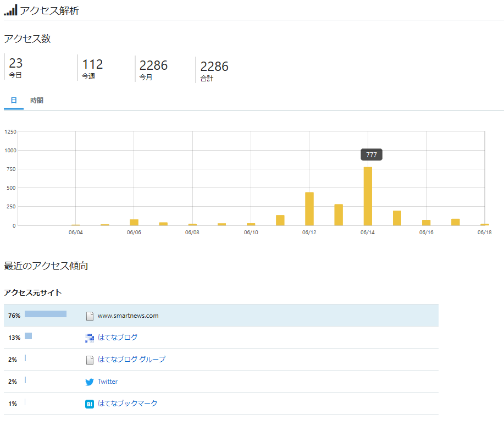Click the page icon next to はてなブログ グループ
The width and height of the screenshot is (504, 425).
click(x=90, y=360)
